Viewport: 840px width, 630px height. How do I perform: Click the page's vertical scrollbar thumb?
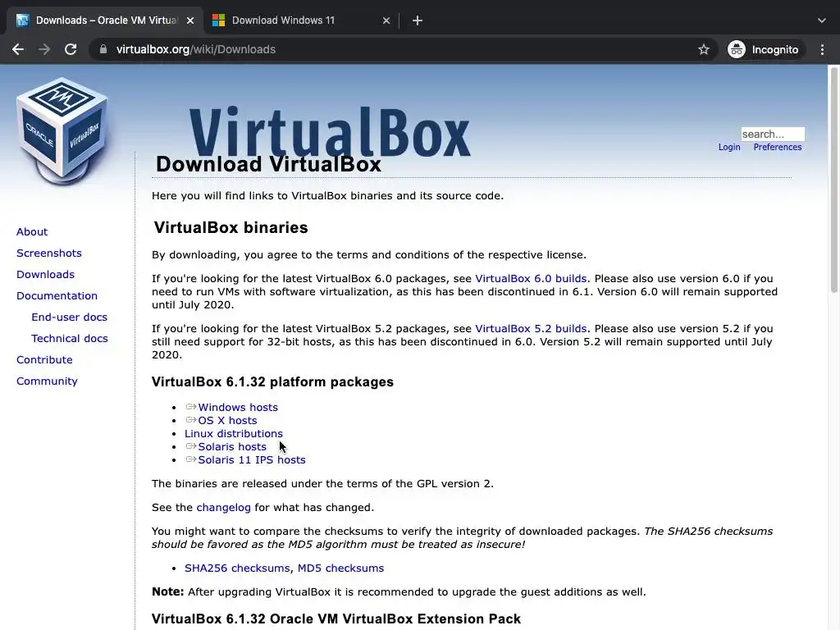(x=833, y=180)
